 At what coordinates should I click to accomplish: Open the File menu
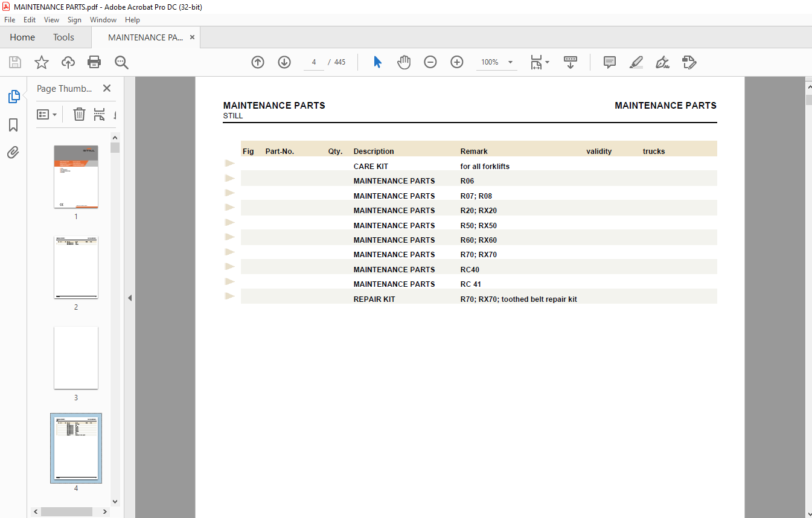click(10, 20)
